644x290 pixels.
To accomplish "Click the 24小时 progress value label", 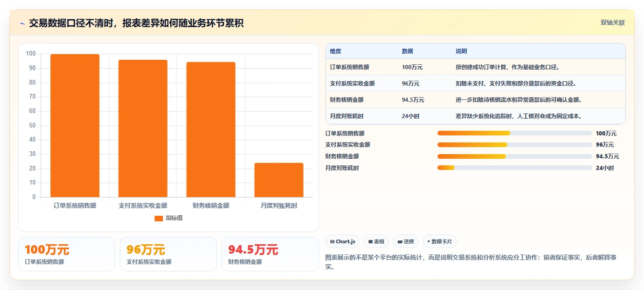I will tap(605, 168).
